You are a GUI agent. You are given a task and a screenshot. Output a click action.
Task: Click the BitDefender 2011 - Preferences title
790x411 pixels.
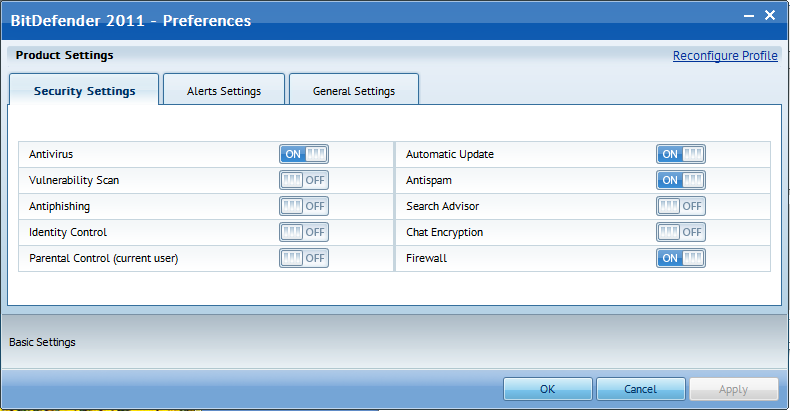(x=131, y=21)
